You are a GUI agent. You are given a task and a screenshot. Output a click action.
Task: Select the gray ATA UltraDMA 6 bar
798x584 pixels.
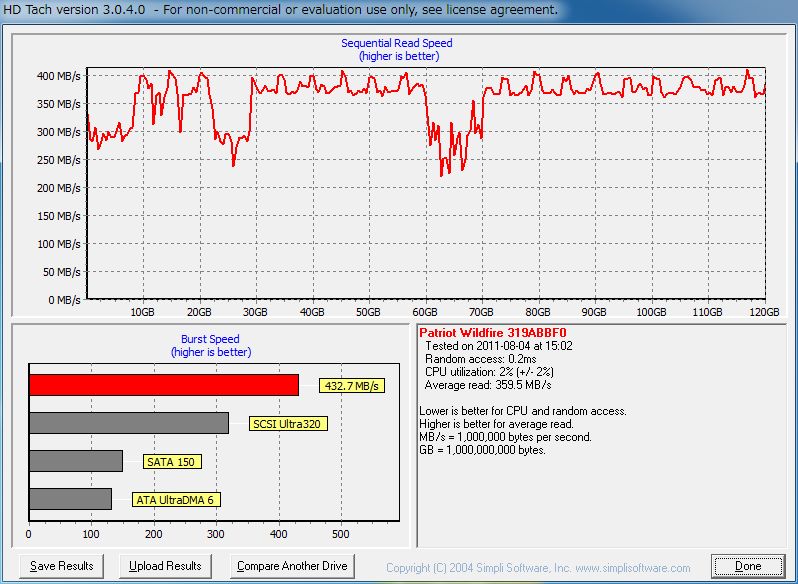tap(70, 499)
